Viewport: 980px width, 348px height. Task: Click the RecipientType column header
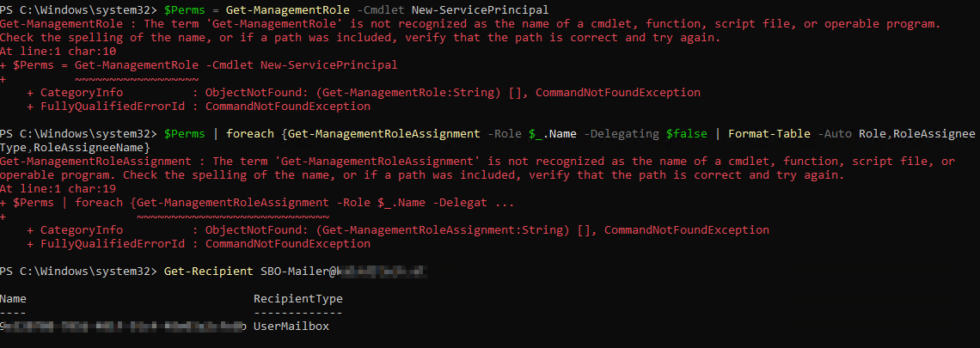(298, 299)
